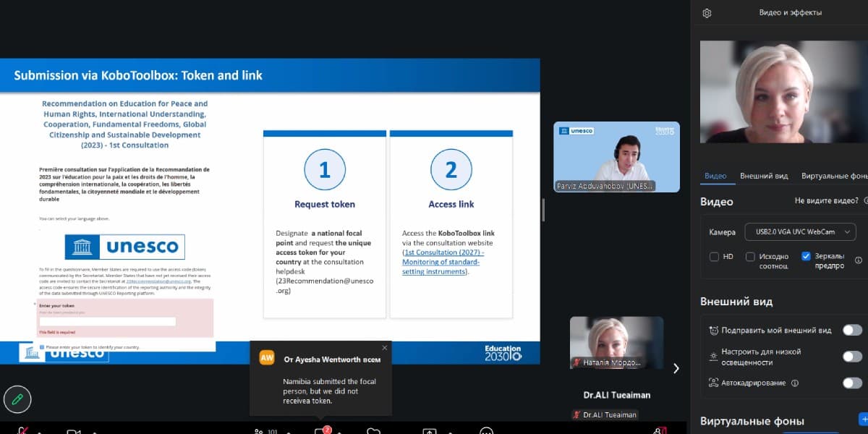Viewport: 868px width, 434px height.
Task: Select own camera preview in effects panel
Action: [x=784, y=92]
